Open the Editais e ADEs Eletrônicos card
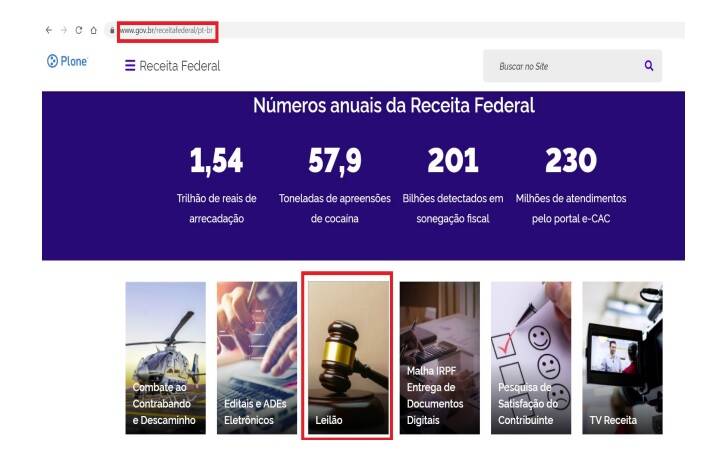This screenshot has width=702, height=471. coord(257,358)
